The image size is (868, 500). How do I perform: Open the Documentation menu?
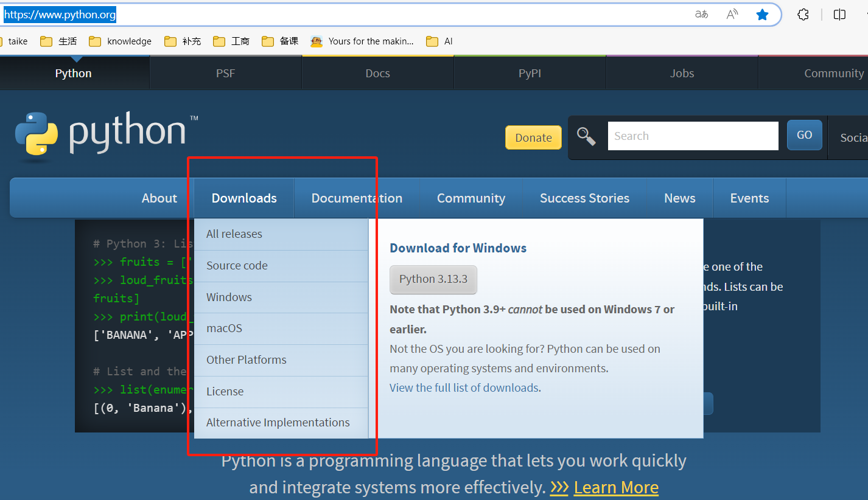point(357,198)
